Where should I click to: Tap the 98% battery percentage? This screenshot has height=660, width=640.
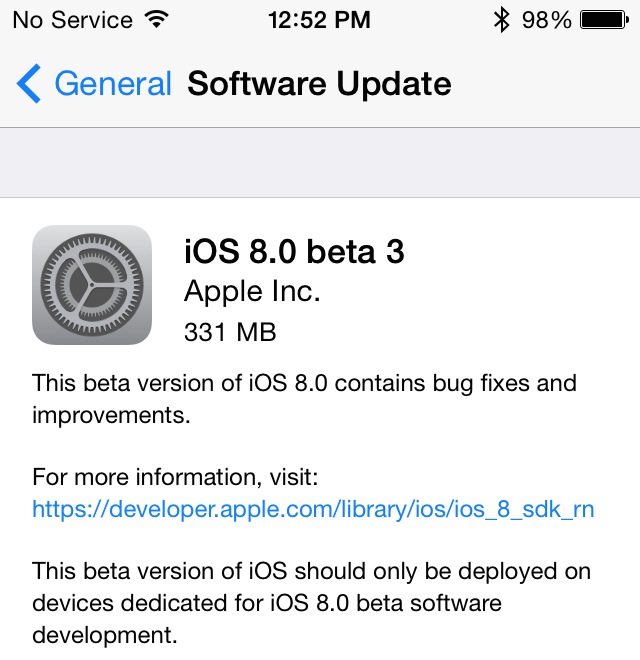click(546, 19)
